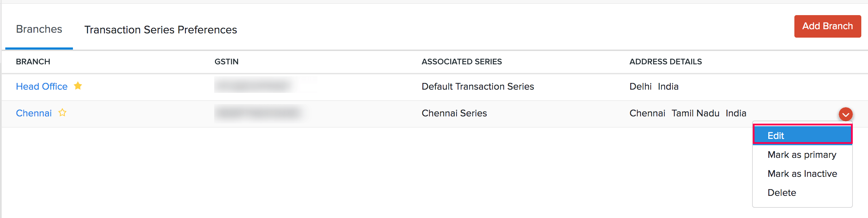
Task: Open the Head Office branch link
Action: click(x=42, y=86)
